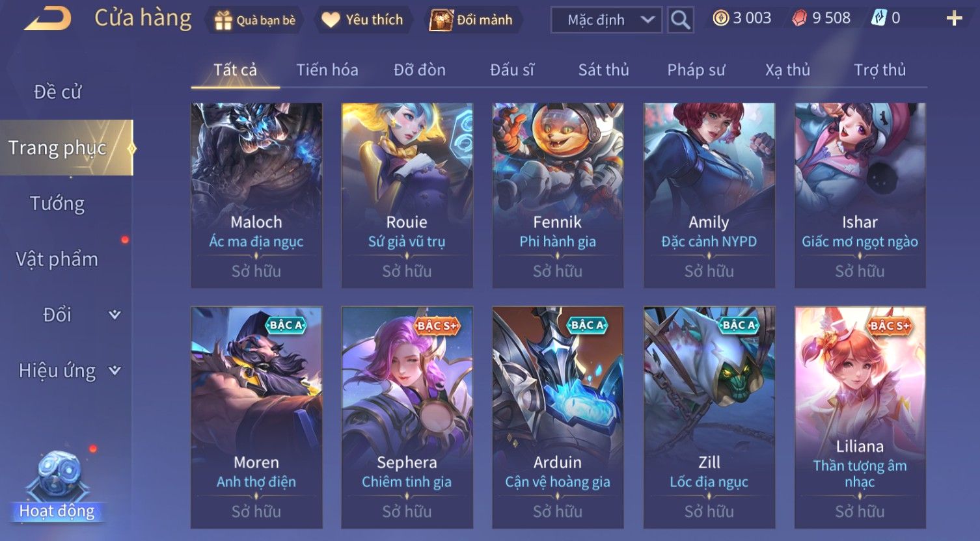Open the Liliana Thần tượng âm nhạc card
The height and width of the screenshot is (541, 980).
click(x=860, y=417)
